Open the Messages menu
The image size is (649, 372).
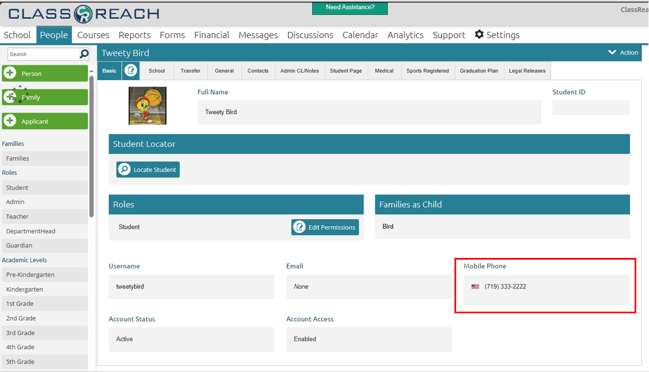coord(258,35)
